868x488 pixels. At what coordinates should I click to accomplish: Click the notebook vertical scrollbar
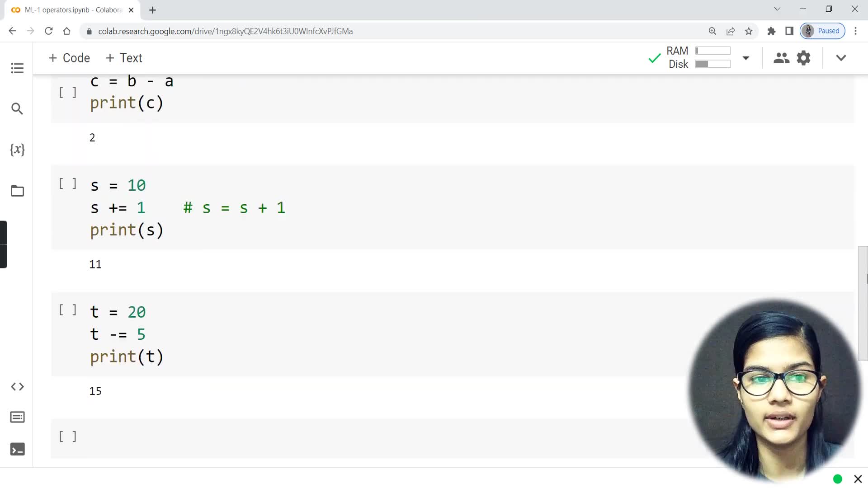pyautogui.click(x=863, y=303)
